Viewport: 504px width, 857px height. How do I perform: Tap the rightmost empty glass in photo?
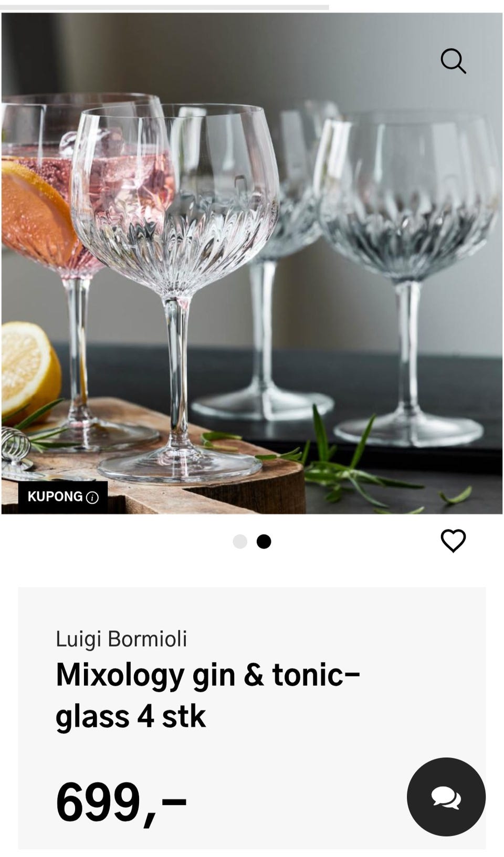(408, 273)
